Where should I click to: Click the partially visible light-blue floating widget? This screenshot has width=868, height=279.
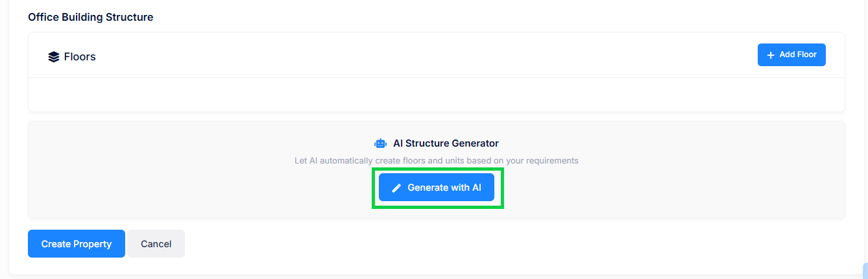pos(865,271)
